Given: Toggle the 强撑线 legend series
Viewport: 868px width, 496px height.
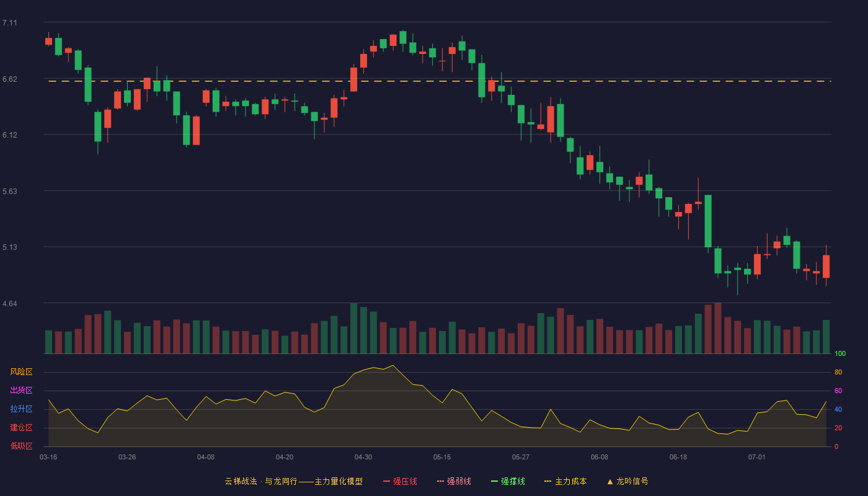Looking at the screenshot, I should click(508, 481).
